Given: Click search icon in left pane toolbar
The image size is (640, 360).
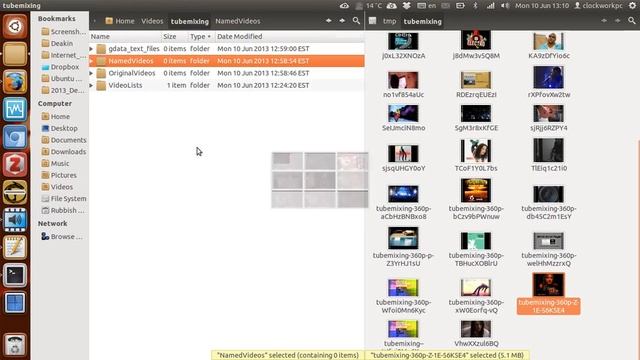Looking at the screenshot, I should [x=356, y=21].
